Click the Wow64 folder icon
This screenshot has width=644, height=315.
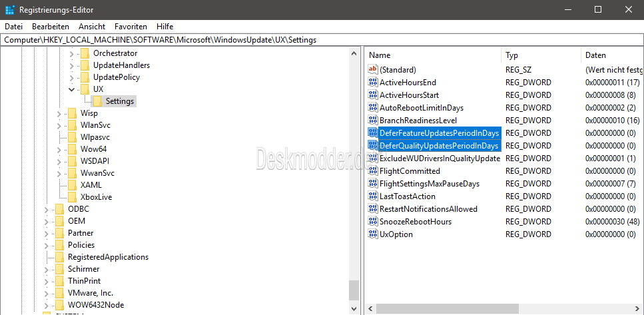73,149
